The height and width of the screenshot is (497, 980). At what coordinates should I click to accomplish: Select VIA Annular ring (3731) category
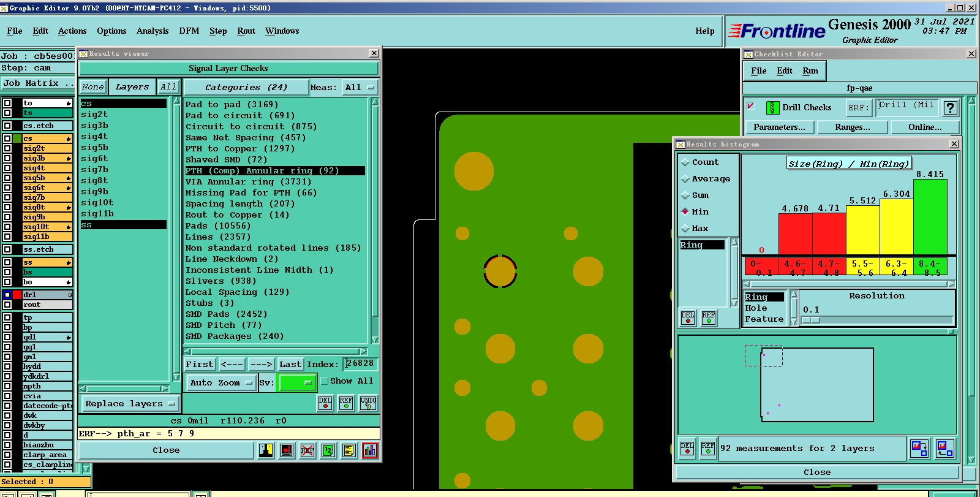248,181
